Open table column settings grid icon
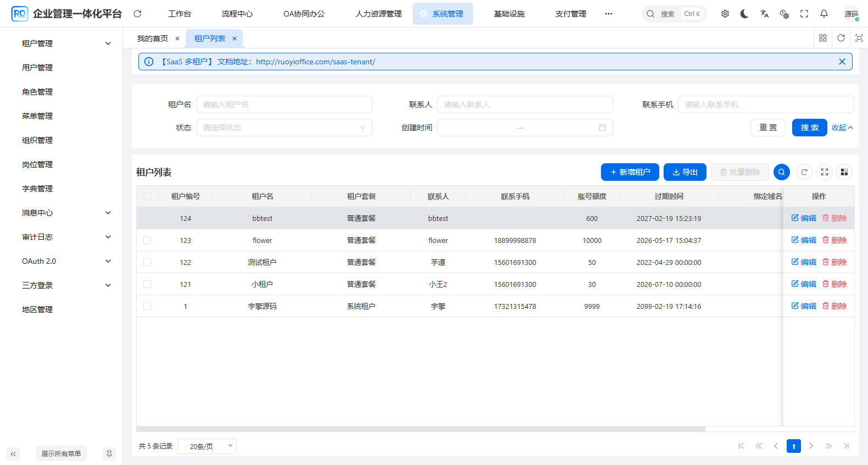 844,172
